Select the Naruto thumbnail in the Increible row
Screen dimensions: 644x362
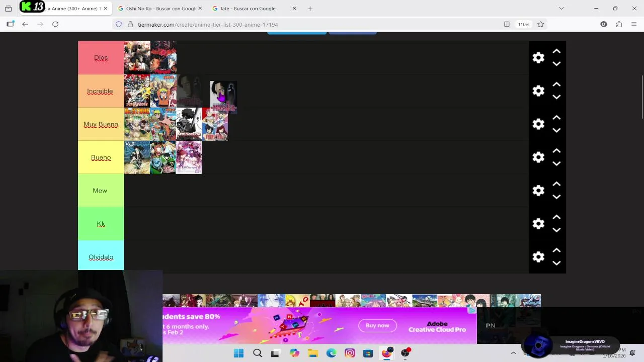[x=163, y=91]
